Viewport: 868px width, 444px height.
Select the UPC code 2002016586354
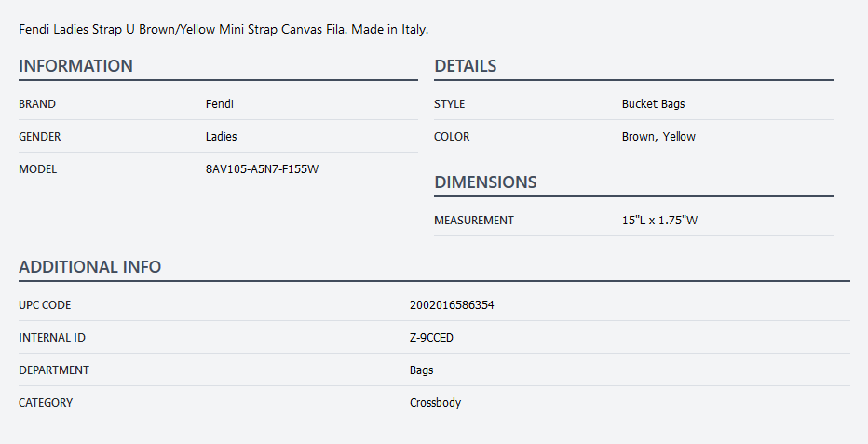click(452, 305)
